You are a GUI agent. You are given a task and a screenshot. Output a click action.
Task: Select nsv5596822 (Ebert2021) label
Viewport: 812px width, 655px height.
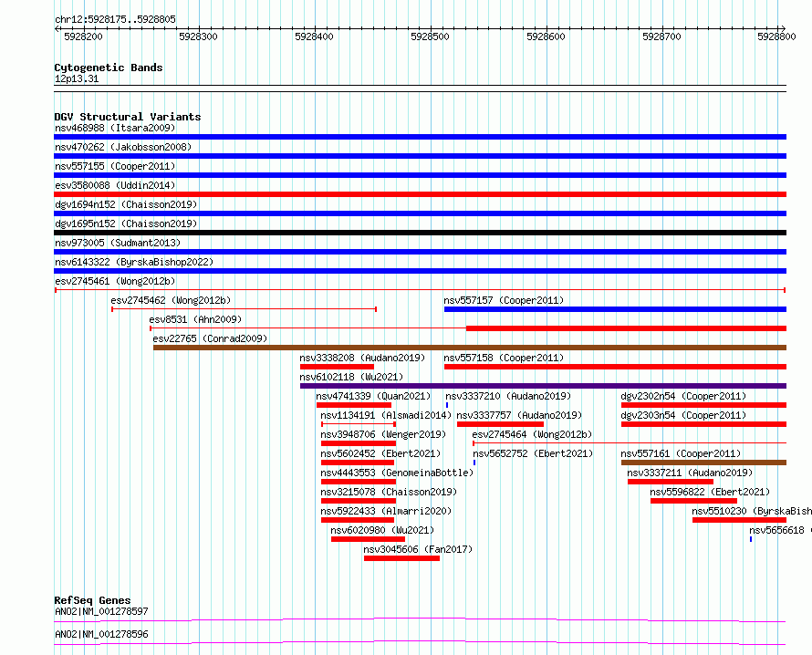(710, 492)
